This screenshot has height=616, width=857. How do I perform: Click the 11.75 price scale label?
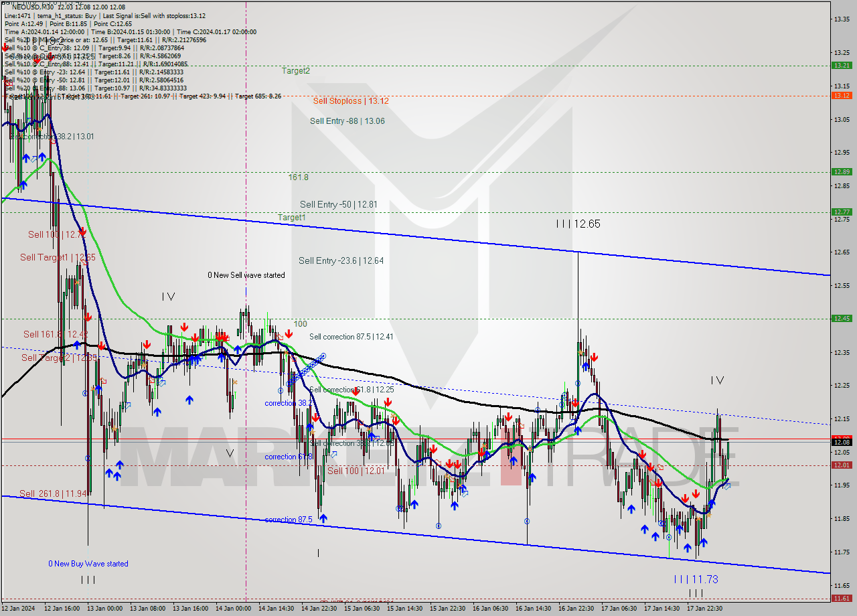tap(842, 552)
